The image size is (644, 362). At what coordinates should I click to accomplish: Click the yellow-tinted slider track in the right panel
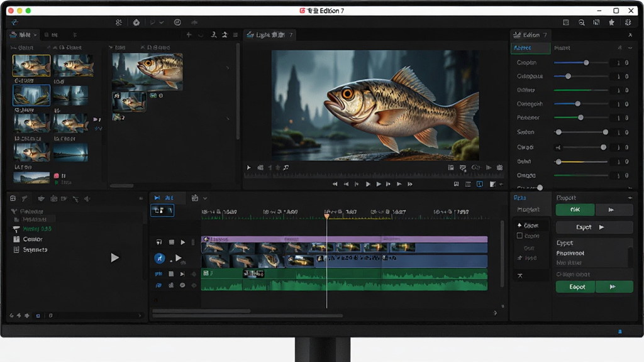[x=580, y=162]
